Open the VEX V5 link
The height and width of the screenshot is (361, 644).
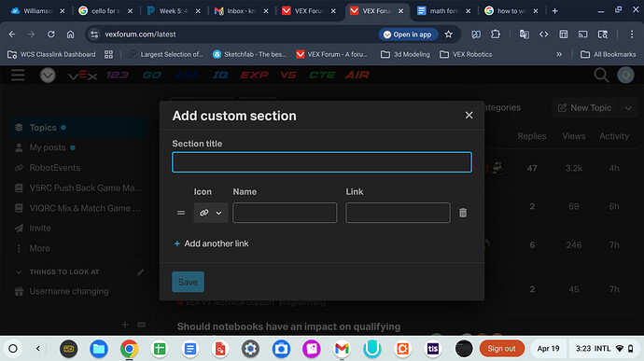pyautogui.click(x=288, y=76)
